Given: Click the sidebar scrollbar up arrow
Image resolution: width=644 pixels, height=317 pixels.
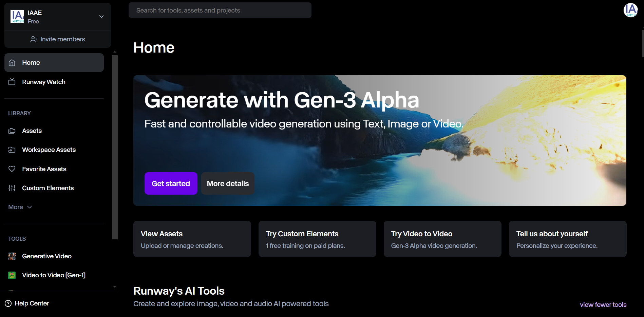Looking at the screenshot, I should 115,52.
